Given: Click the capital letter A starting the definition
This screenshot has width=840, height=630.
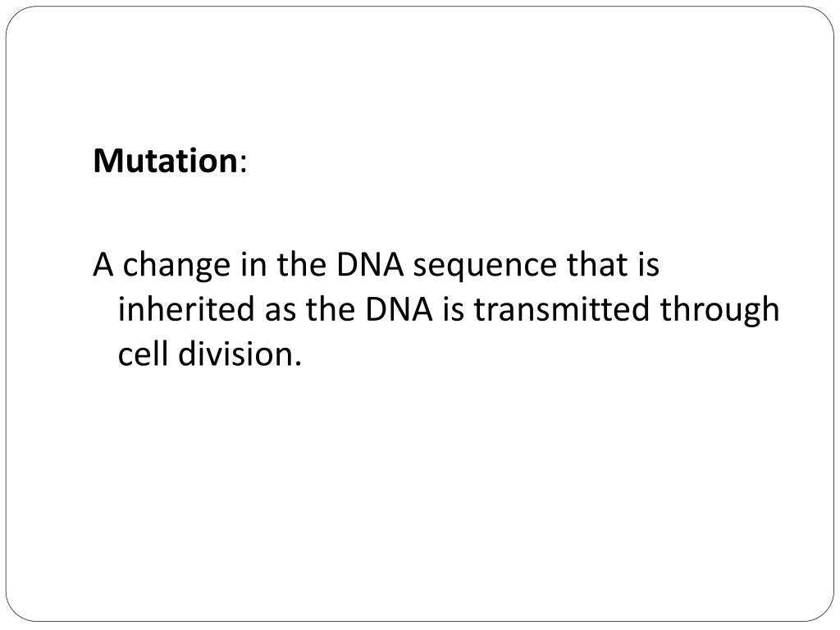Looking at the screenshot, I should click(x=103, y=265).
